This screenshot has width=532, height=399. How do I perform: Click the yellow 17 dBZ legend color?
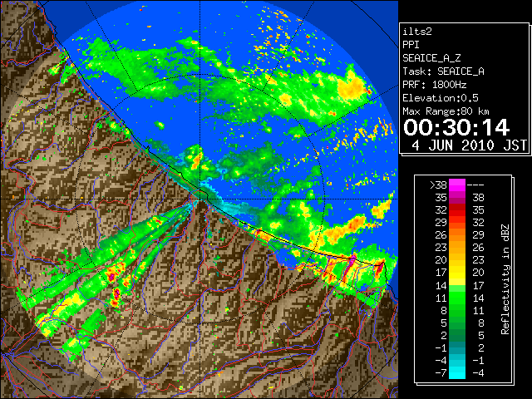pyautogui.click(x=457, y=273)
